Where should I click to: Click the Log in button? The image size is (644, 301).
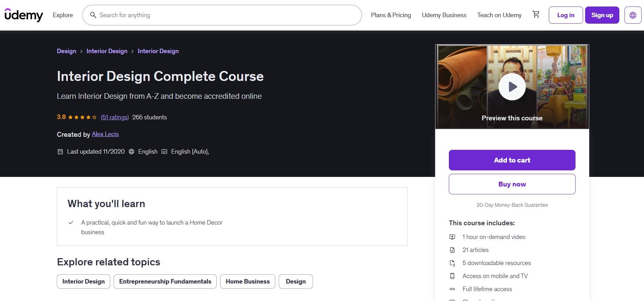click(566, 15)
